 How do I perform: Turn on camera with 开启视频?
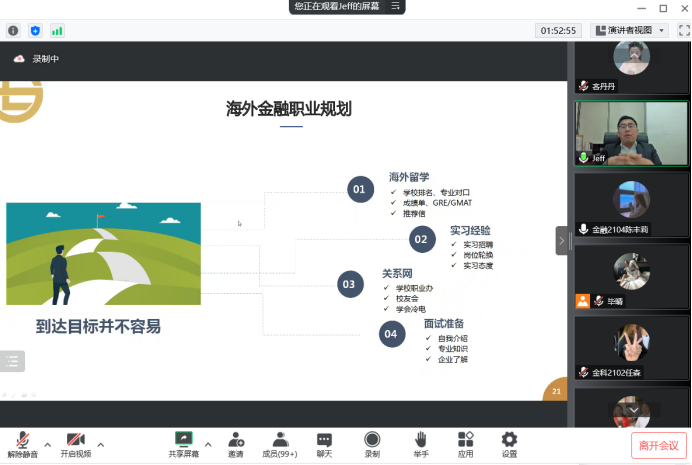(x=75, y=443)
